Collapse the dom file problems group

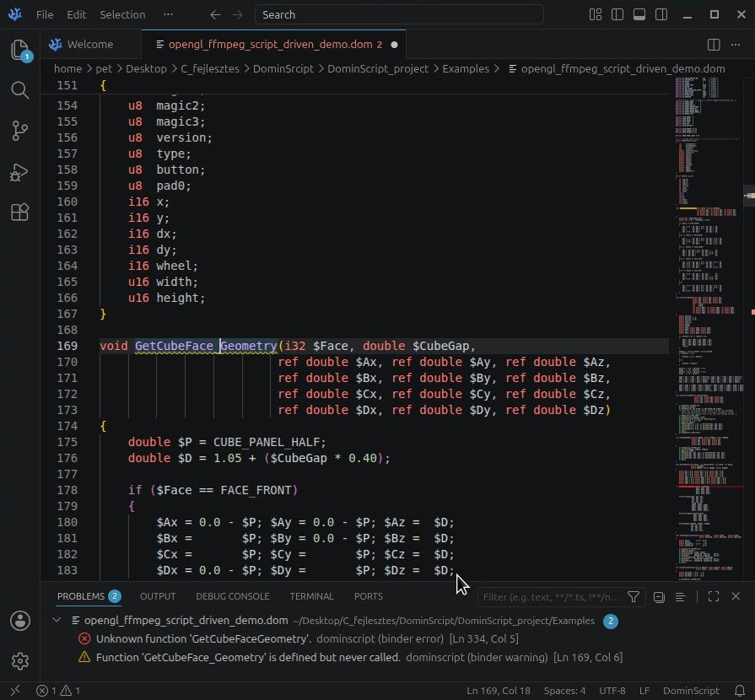(x=57, y=620)
